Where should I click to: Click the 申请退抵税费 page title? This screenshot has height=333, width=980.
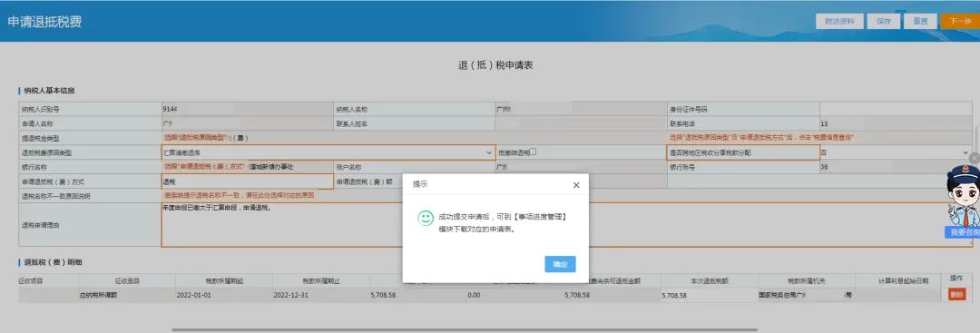44,22
